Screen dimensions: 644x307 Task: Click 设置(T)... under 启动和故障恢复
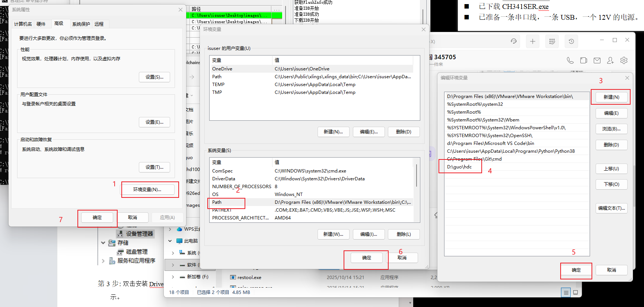[154, 167]
